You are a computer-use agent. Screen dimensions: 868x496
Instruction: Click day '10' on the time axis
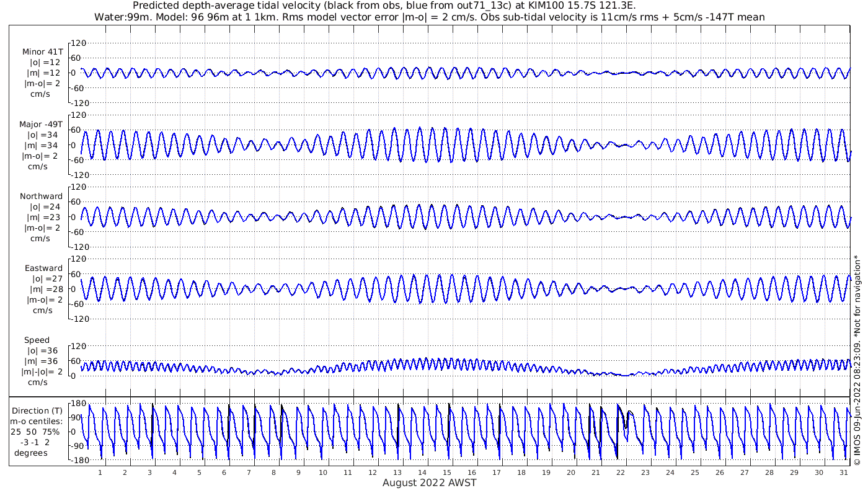tap(323, 472)
